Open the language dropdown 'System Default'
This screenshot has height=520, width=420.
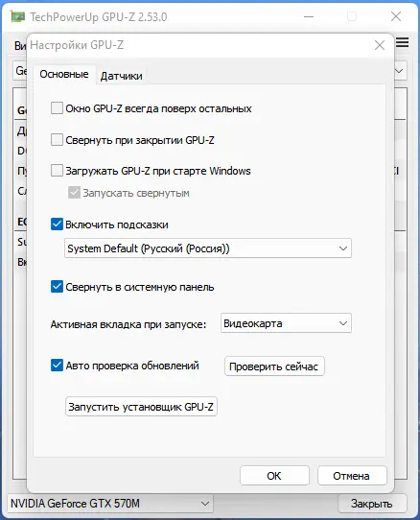click(x=208, y=248)
